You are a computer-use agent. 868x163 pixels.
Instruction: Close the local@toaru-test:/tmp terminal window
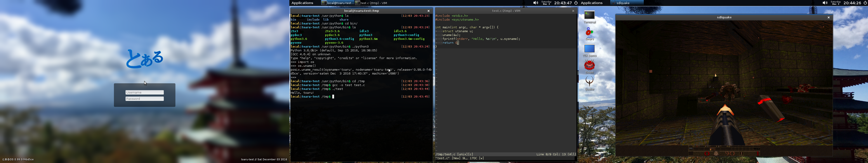coord(428,11)
